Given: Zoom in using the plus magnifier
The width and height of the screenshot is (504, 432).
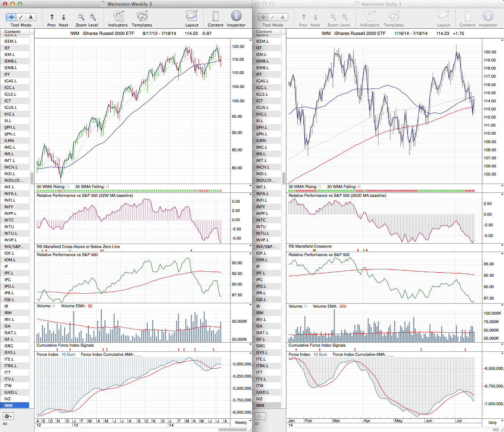Looking at the screenshot, I should 93,17.
